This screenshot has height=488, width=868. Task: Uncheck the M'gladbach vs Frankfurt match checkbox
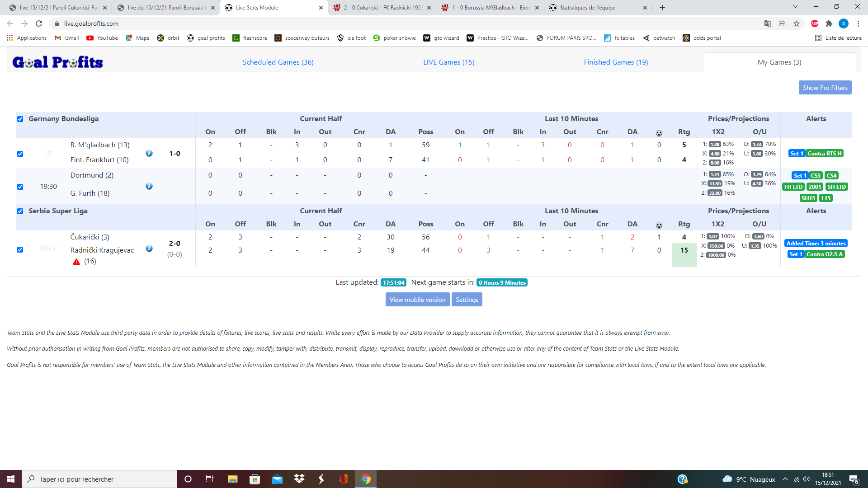point(20,154)
